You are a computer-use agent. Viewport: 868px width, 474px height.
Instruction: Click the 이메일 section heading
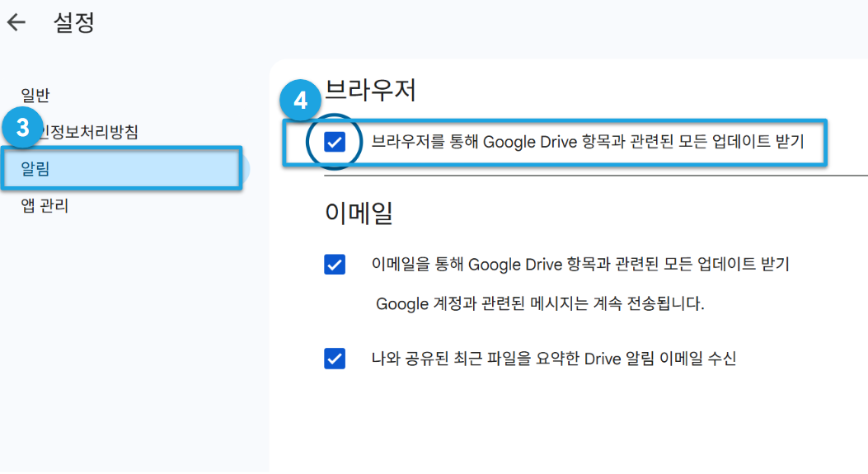(359, 213)
